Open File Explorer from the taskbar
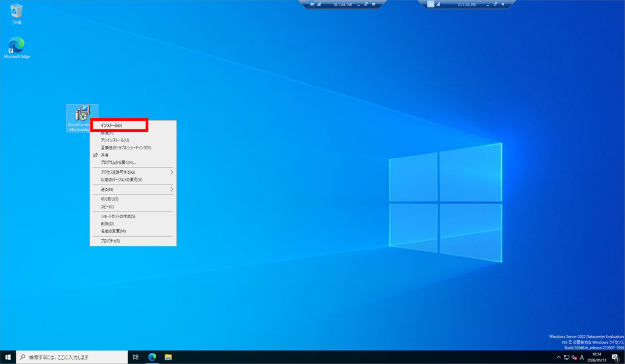Image resolution: width=625 pixels, height=364 pixels. (x=168, y=357)
